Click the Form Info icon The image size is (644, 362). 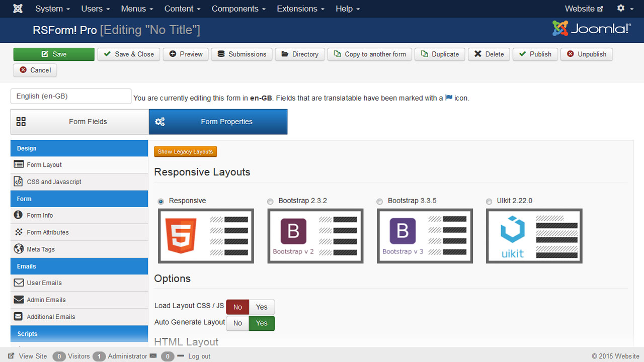[x=19, y=215]
